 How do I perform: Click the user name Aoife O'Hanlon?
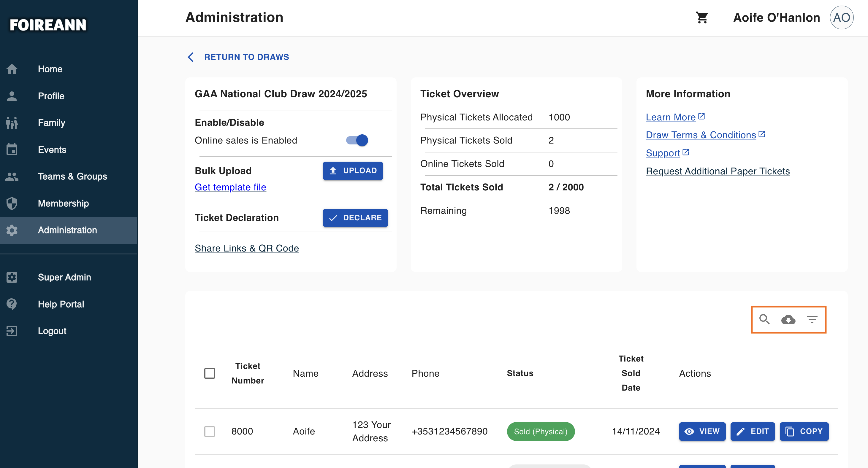(777, 17)
